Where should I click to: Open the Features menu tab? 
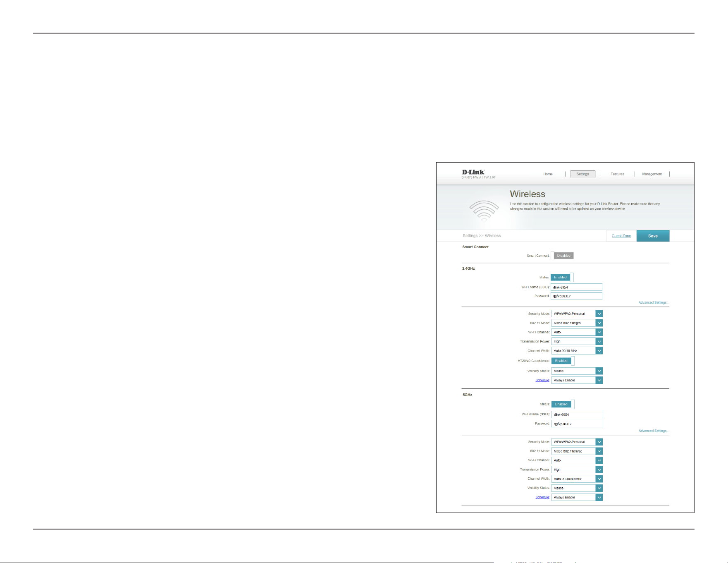click(x=617, y=174)
